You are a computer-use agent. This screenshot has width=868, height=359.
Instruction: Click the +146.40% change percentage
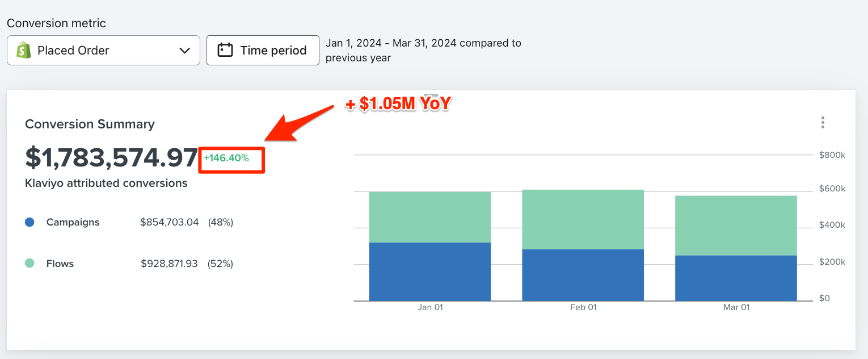pyautogui.click(x=226, y=158)
